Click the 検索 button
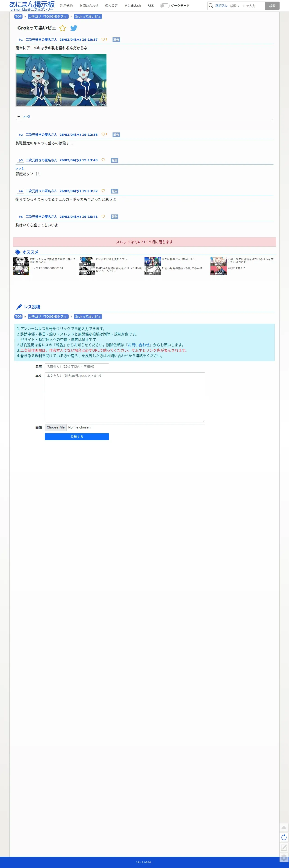The width and height of the screenshot is (289, 868). (272, 6)
